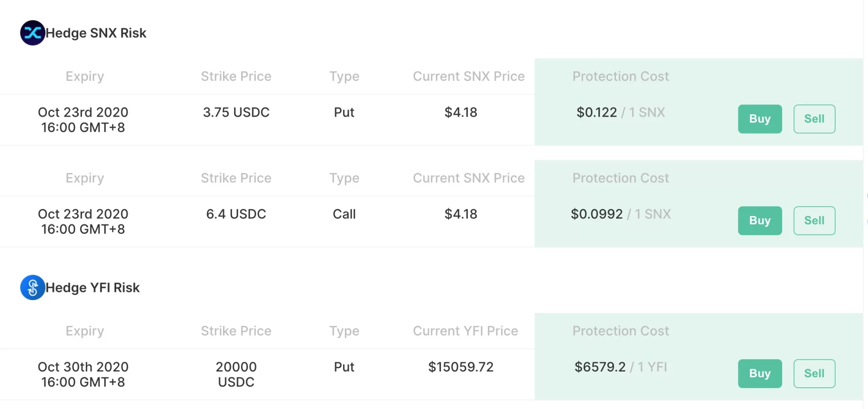Buy the 3.75 USDC SNX put
This screenshot has height=409, width=868.
(760, 119)
